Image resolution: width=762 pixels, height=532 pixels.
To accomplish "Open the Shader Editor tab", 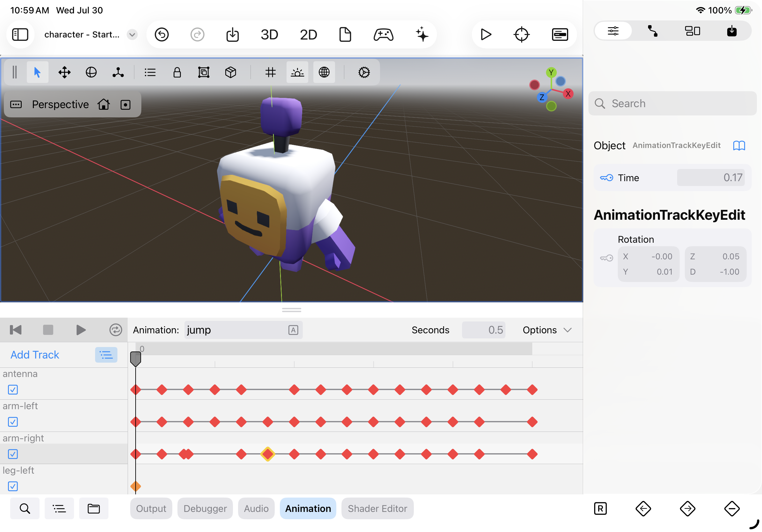I will tap(377, 508).
